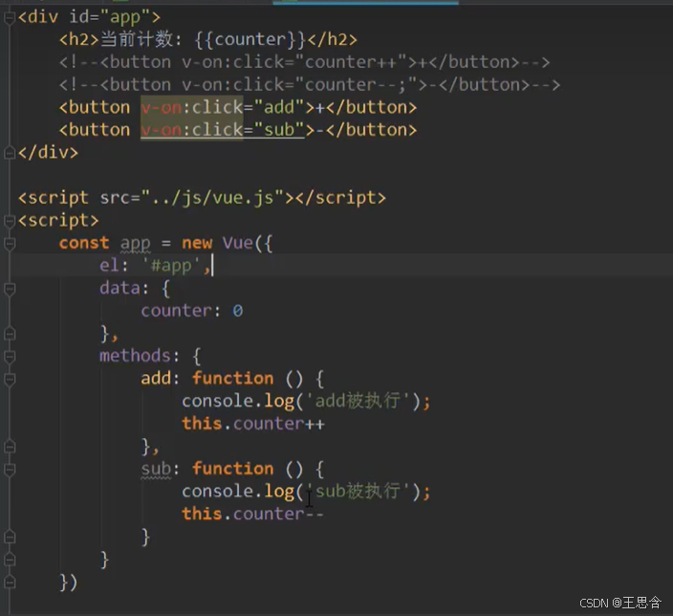Click commented button line with counter++

click(304, 62)
